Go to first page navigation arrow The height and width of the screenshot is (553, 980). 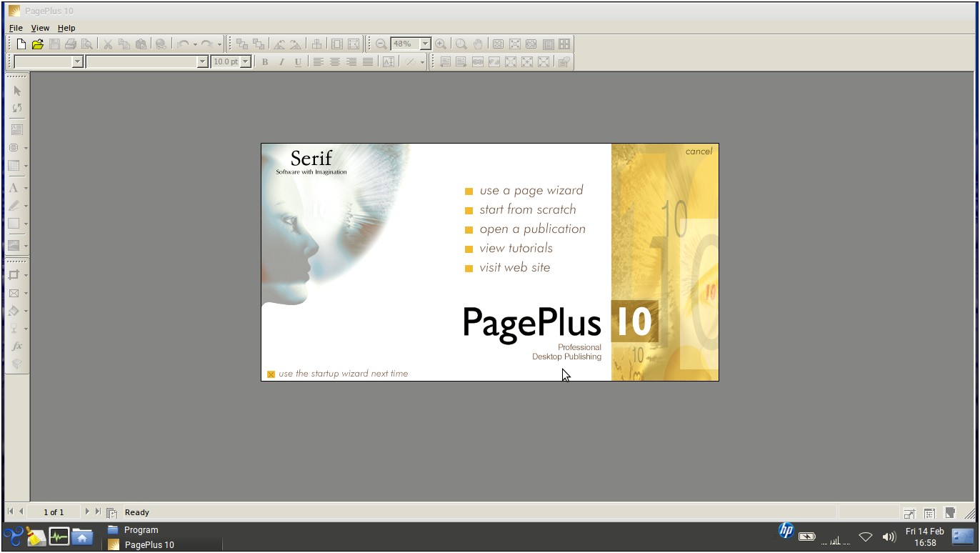pos(11,512)
